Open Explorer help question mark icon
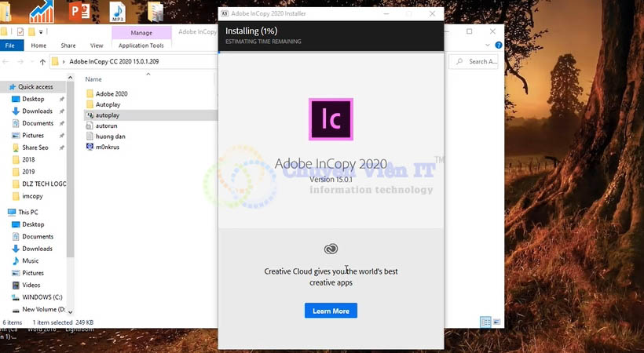 (x=499, y=45)
